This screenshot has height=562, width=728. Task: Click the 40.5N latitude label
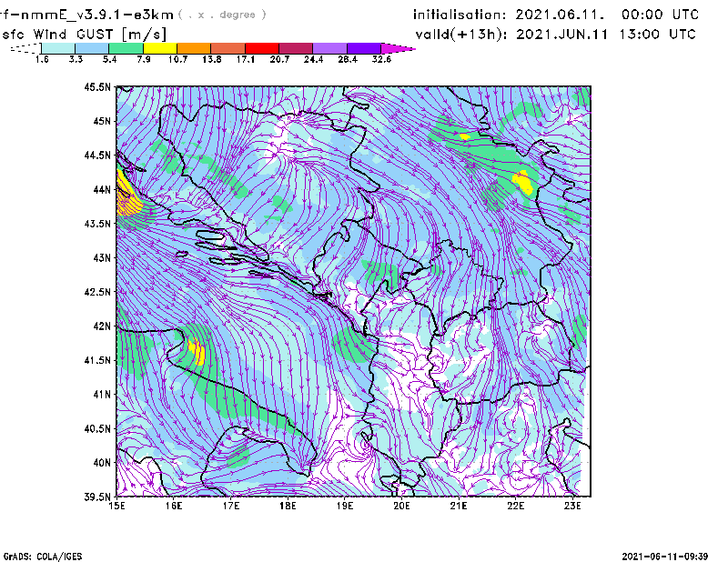[x=98, y=428]
